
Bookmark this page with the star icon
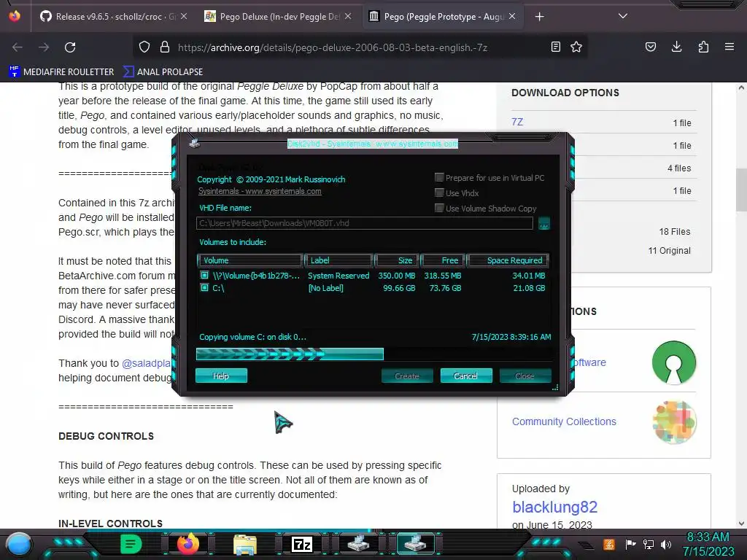coord(576,47)
